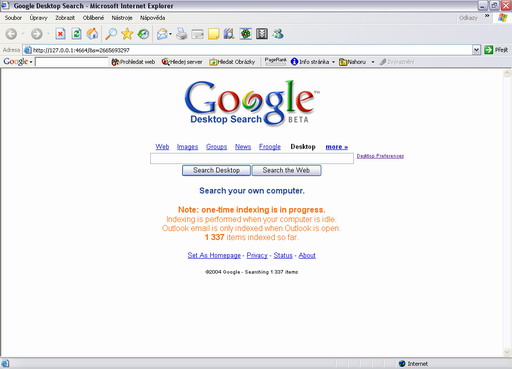The height and width of the screenshot is (369, 512).
Task: Follow the Images link
Action: (187, 147)
